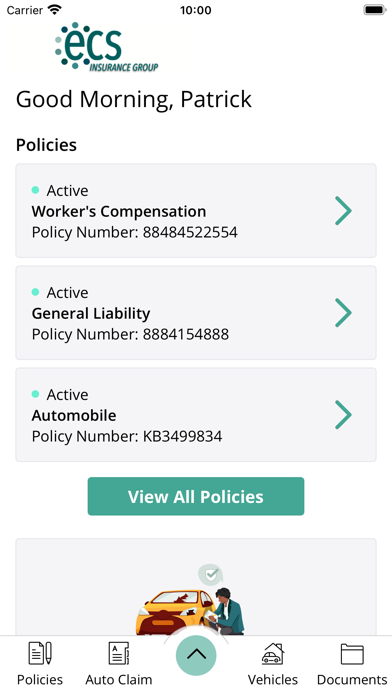Open General Liability policy via its chevron
Viewport: 392px width, 696px height.
pyautogui.click(x=343, y=313)
